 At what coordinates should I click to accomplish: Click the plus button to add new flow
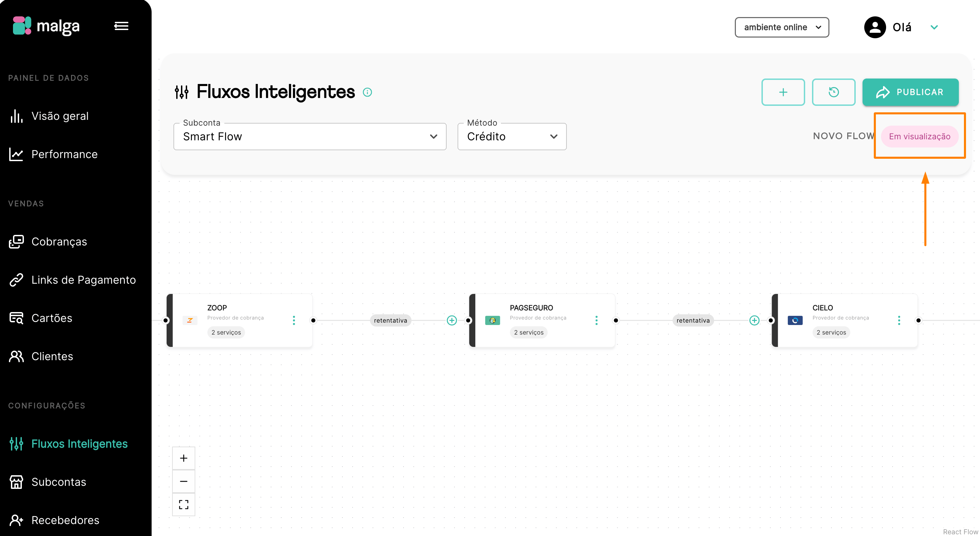tap(783, 92)
